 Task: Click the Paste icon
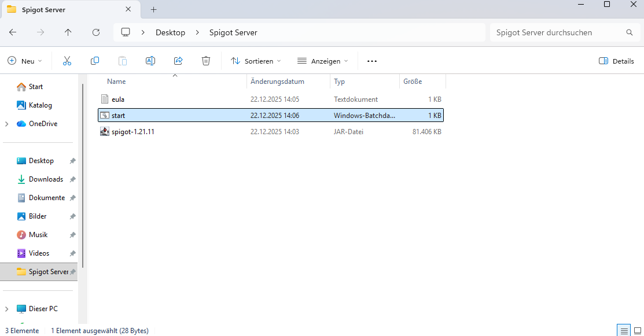[x=123, y=61]
